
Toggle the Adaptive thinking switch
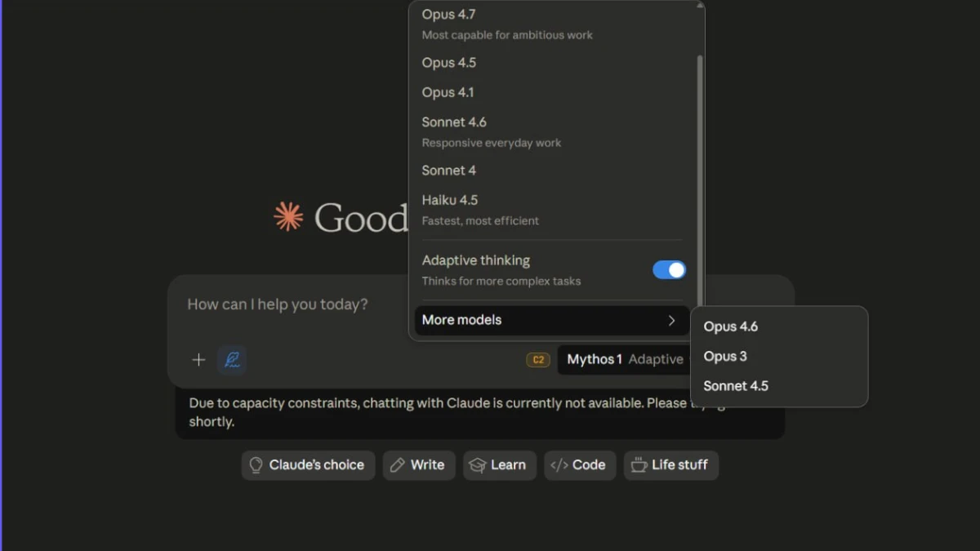(669, 270)
